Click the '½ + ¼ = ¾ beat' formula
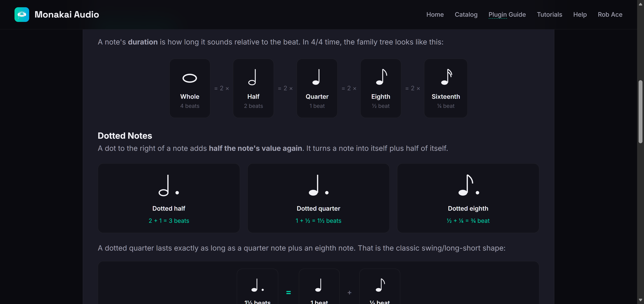Image resolution: width=644 pixels, height=304 pixels. click(468, 221)
